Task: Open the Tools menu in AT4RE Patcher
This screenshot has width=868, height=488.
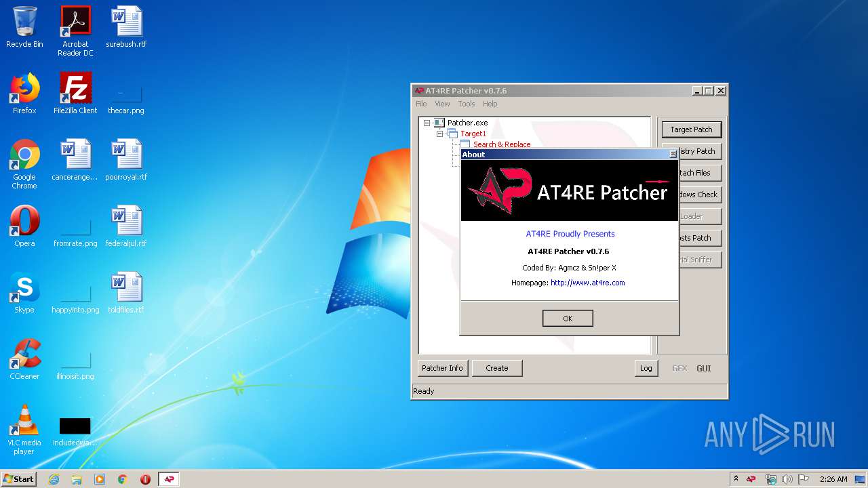Action: [466, 104]
